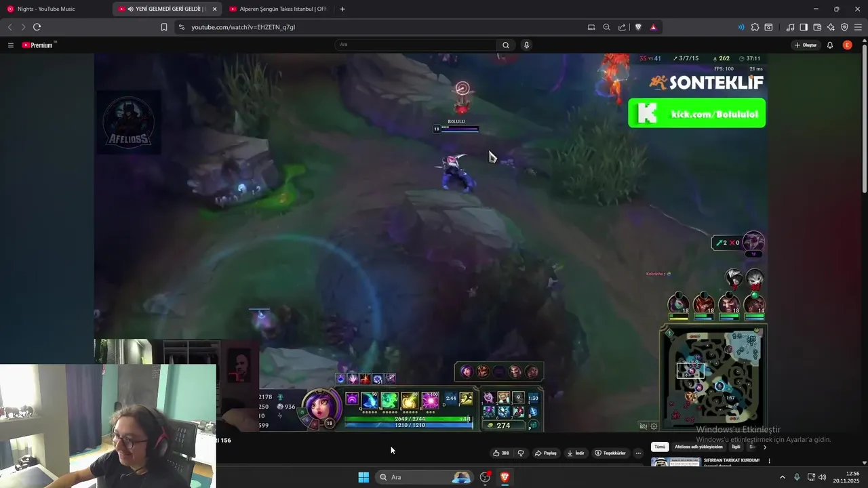The width and height of the screenshot is (868, 488).
Task: Open the browser main menu
Action: [x=858, y=27]
